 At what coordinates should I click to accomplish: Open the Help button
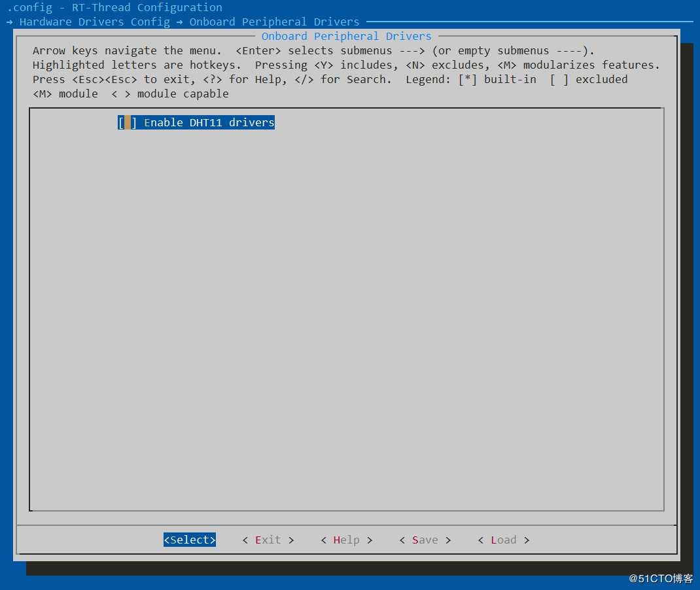pyautogui.click(x=347, y=540)
